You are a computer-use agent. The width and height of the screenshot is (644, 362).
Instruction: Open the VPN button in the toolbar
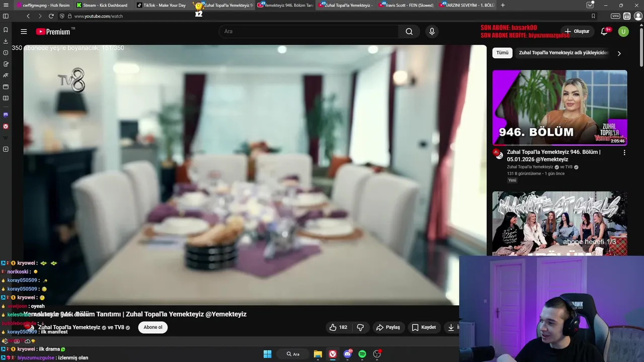(x=615, y=16)
